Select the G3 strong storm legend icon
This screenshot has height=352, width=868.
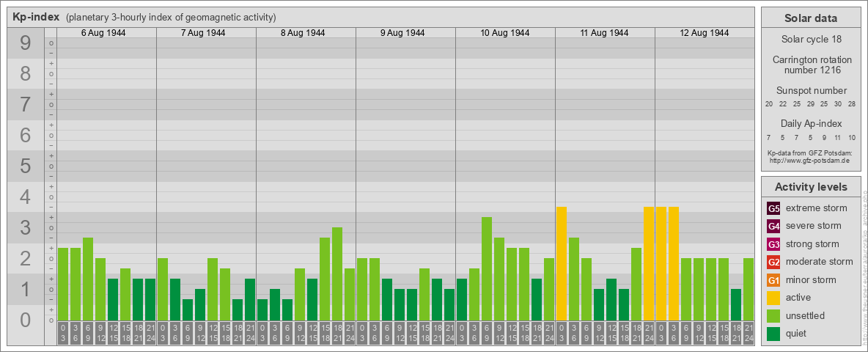point(773,244)
